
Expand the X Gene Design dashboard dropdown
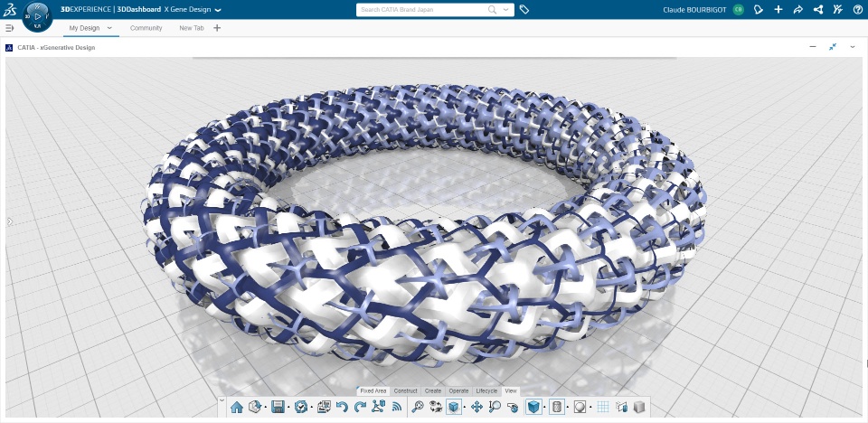coord(218,10)
